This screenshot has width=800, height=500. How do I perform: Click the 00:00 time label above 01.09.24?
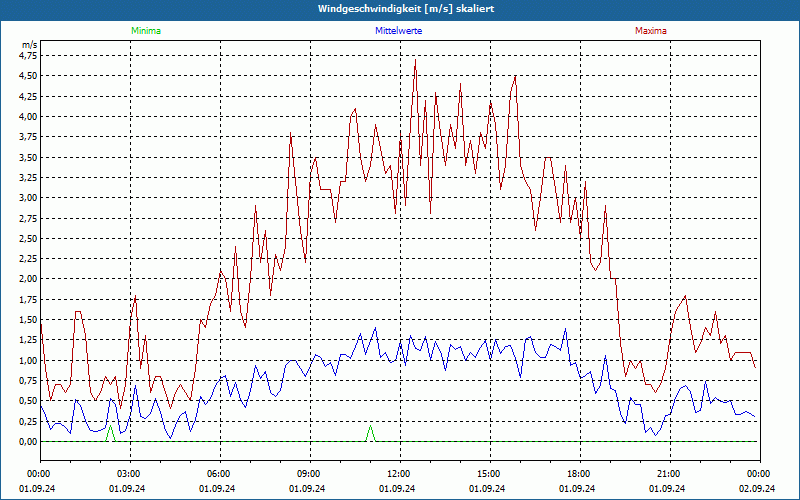tap(38, 474)
